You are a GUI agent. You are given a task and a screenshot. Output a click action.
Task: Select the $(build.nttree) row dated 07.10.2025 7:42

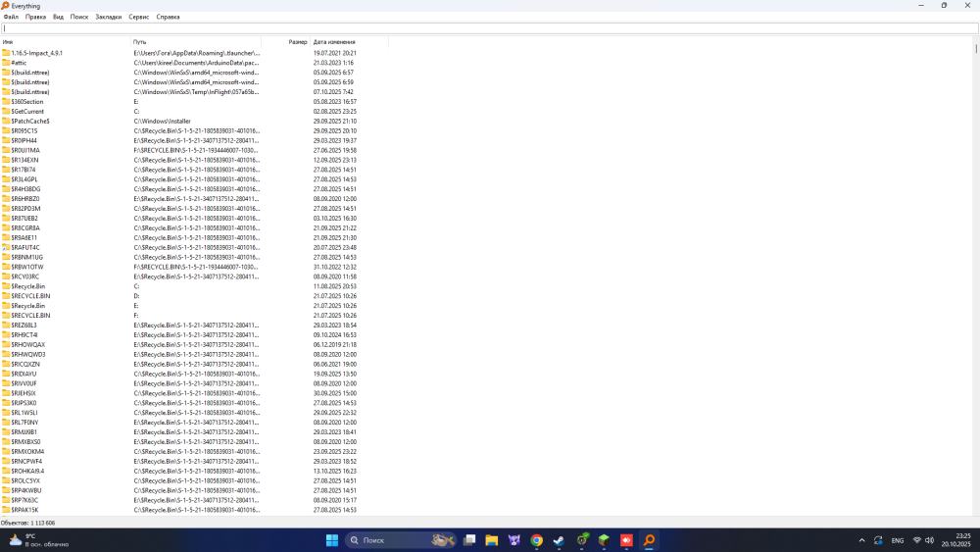(x=194, y=92)
